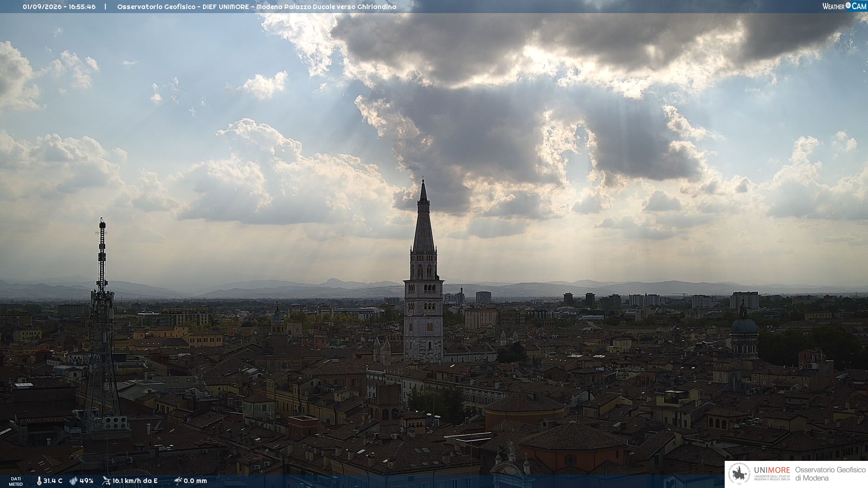
Task: Click the anemometer wind speed icon
Action: pos(106,481)
